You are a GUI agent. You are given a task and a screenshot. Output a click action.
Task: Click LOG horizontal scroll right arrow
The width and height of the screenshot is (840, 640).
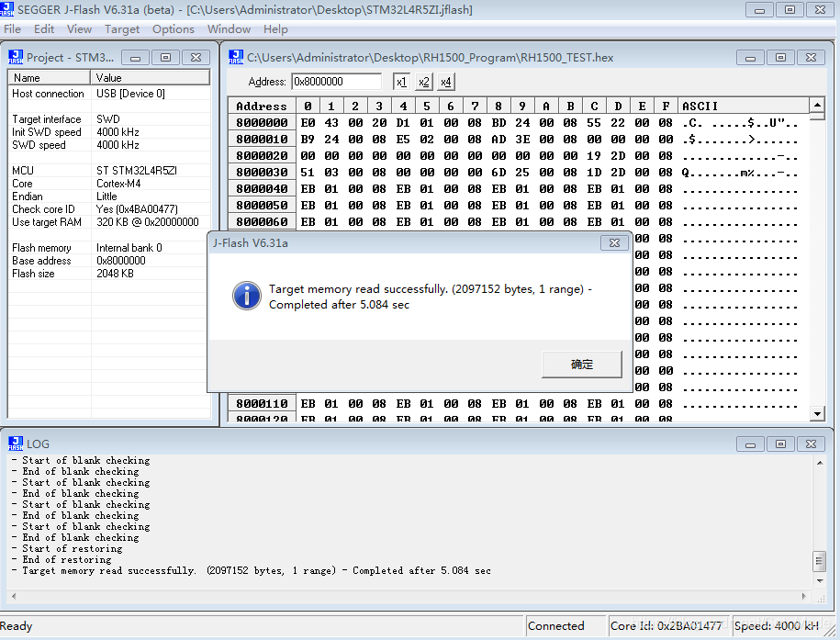(803, 596)
